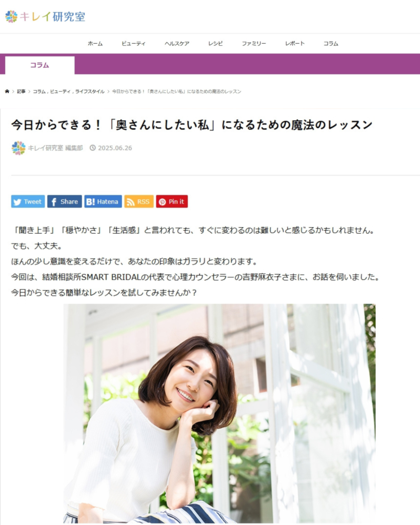Open ライフスタイル breadcrumb category link

tap(90, 91)
